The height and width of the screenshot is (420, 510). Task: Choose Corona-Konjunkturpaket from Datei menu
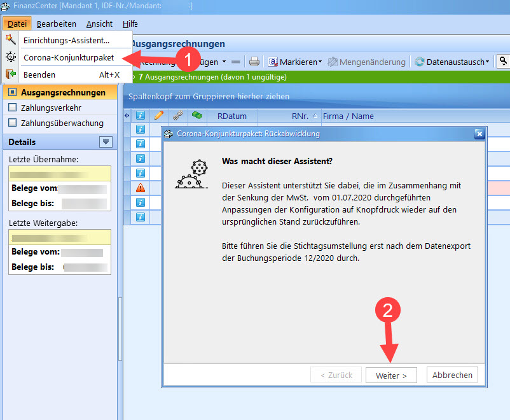(69, 57)
